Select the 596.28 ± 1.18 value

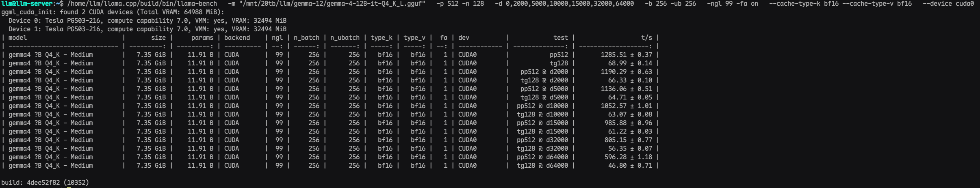[x=629, y=157]
